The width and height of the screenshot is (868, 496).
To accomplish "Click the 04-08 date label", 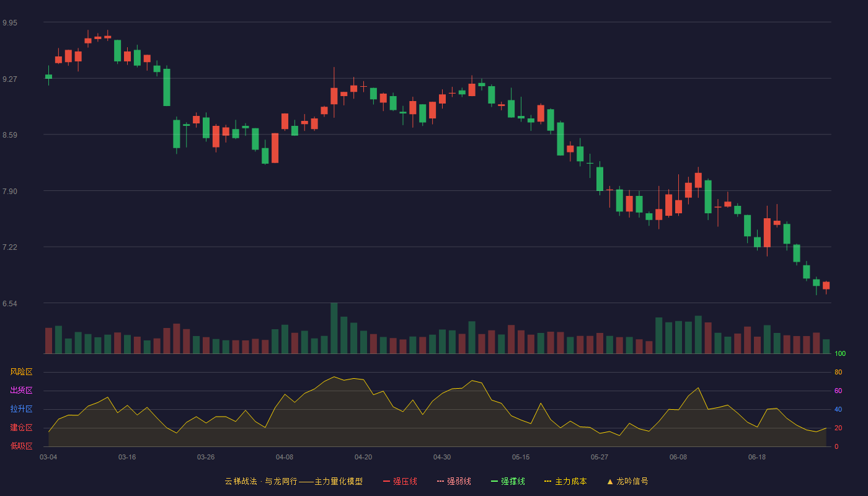I will coord(285,457).
